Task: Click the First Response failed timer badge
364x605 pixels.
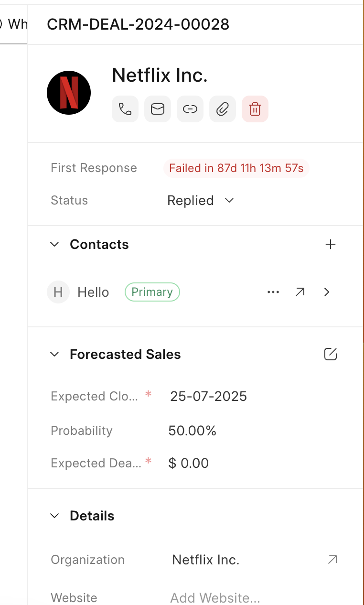Action: 236,168
